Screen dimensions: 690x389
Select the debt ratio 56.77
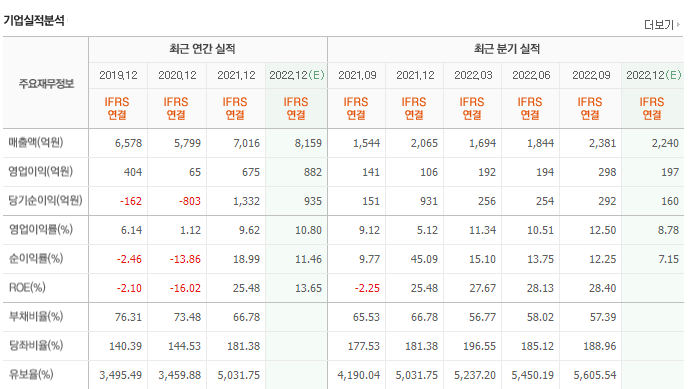point(482,318)
